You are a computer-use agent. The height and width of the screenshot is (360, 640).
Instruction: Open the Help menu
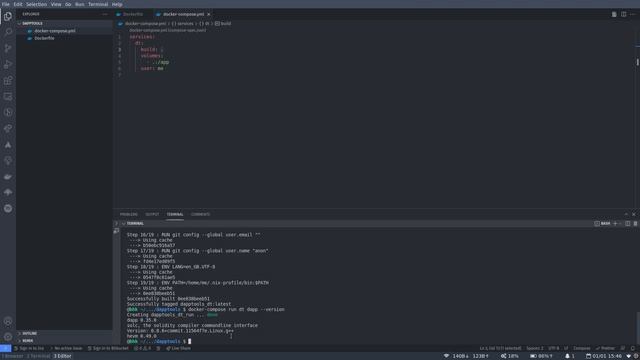[x=117, y=4]
